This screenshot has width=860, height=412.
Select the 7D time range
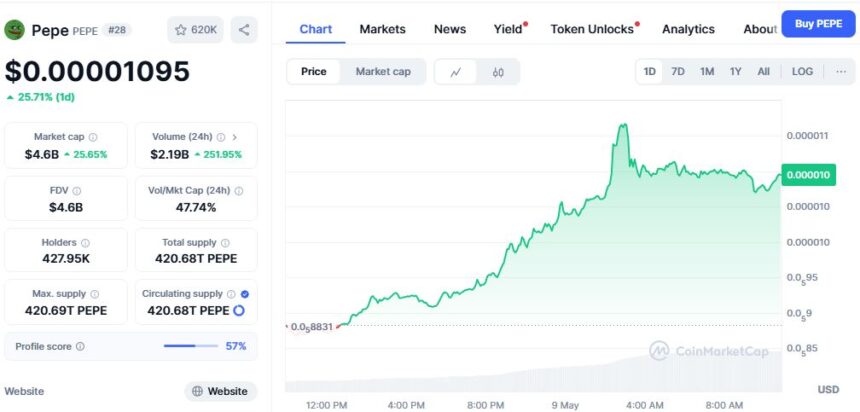coord(678,72)
